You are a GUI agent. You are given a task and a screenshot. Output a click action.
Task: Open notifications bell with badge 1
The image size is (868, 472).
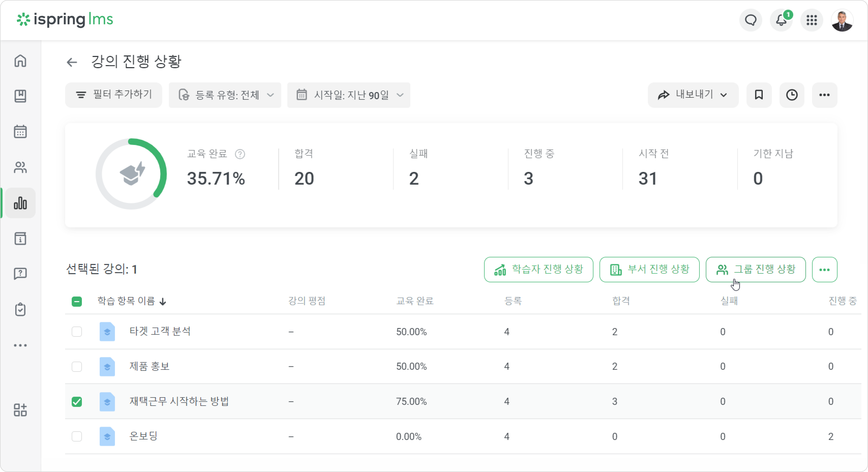coord(781,20)
